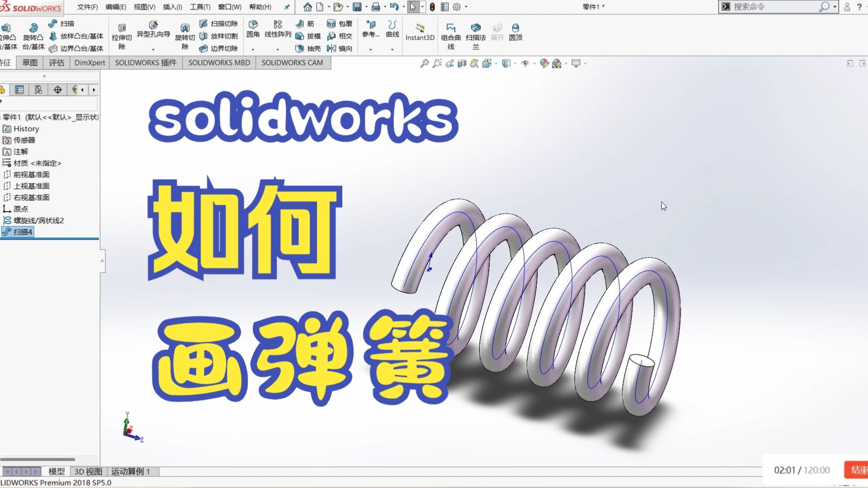Click the Undo arrow button
Screen dimensions: 868x488
coord(394,7)
